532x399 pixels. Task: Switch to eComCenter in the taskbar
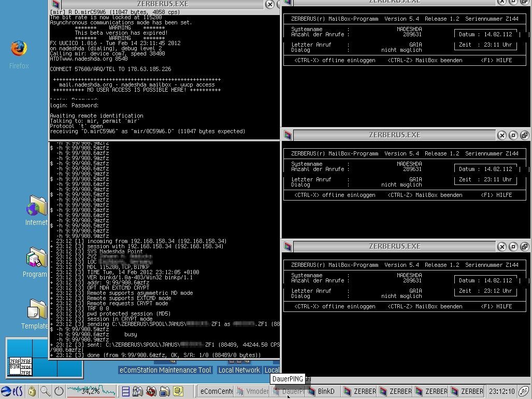tap(215, 391)
